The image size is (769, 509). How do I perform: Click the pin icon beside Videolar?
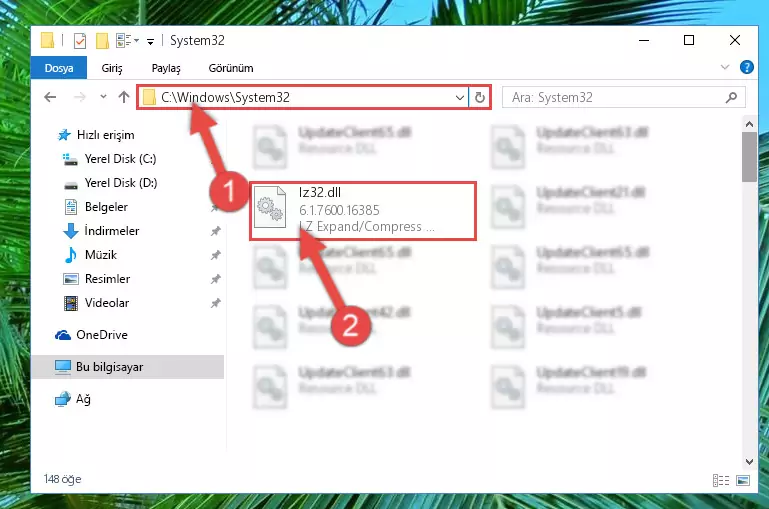point(215,303)
